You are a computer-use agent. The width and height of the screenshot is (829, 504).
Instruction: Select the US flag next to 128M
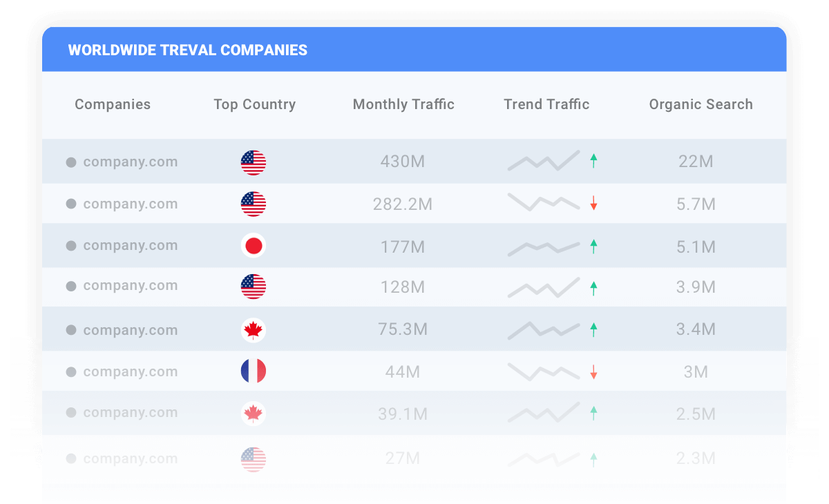253,287
